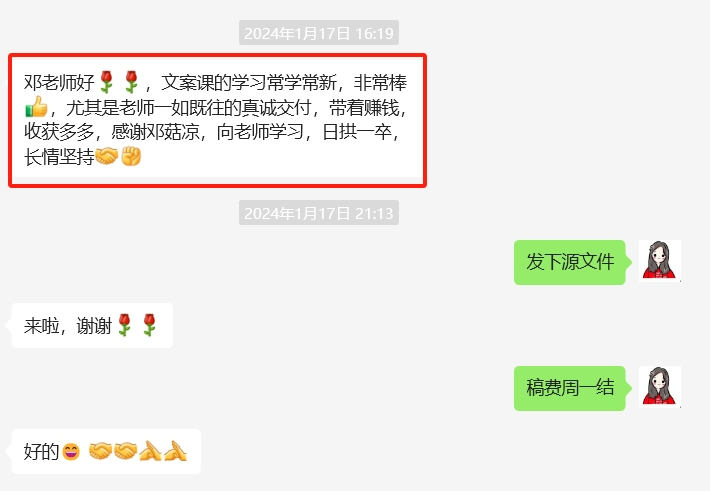Click the 16:19 timestamp label
The image size is (710, 491).
pos(319,33)
